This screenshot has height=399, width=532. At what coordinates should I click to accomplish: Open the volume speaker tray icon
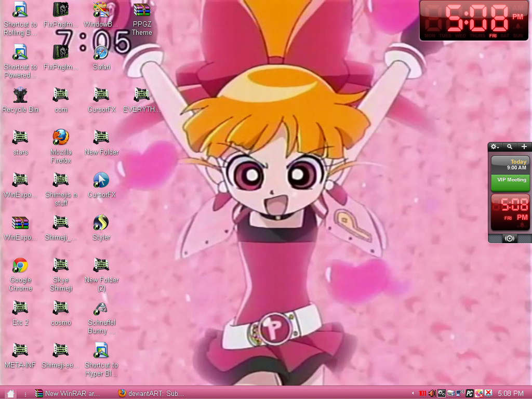(432, 393)
